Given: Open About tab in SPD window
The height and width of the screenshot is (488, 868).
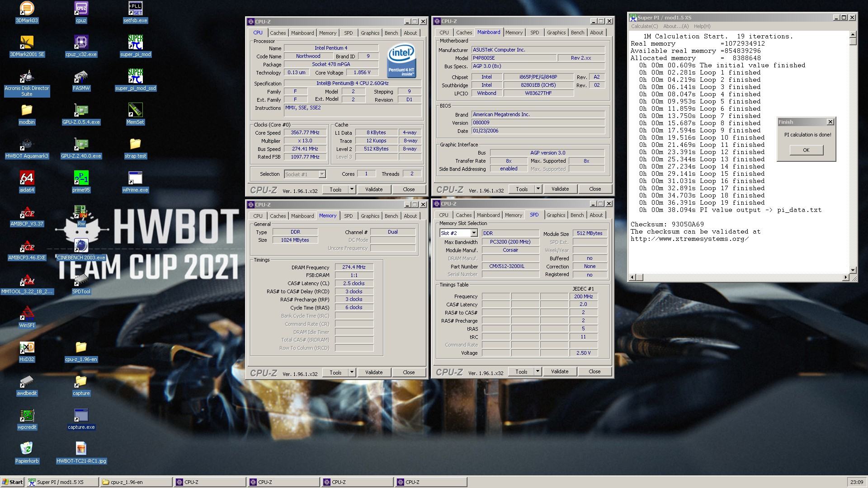Looking at the screenshot, I should (x=596, y=215).
